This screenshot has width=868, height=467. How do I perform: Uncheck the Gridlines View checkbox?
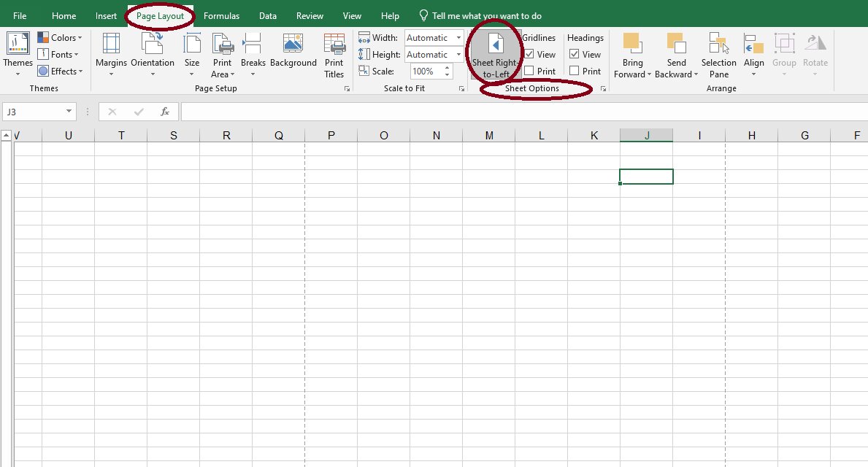point(529,55)
